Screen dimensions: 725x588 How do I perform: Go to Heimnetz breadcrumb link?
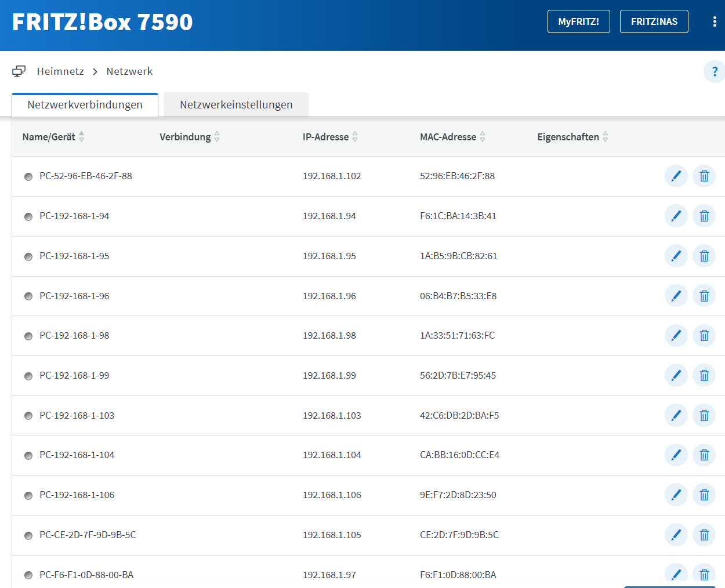pyautogui.click(x=60, y=71)
